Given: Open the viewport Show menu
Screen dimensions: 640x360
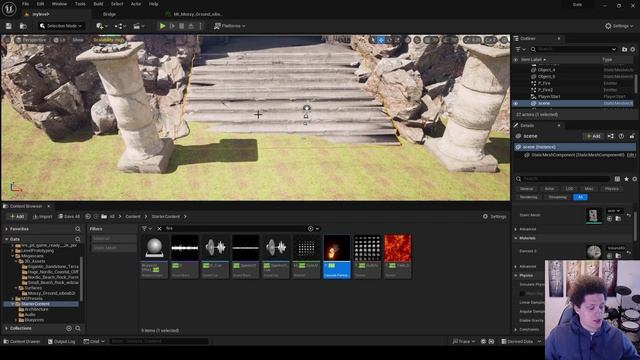Looking at the screenshot, I should 78,40.
